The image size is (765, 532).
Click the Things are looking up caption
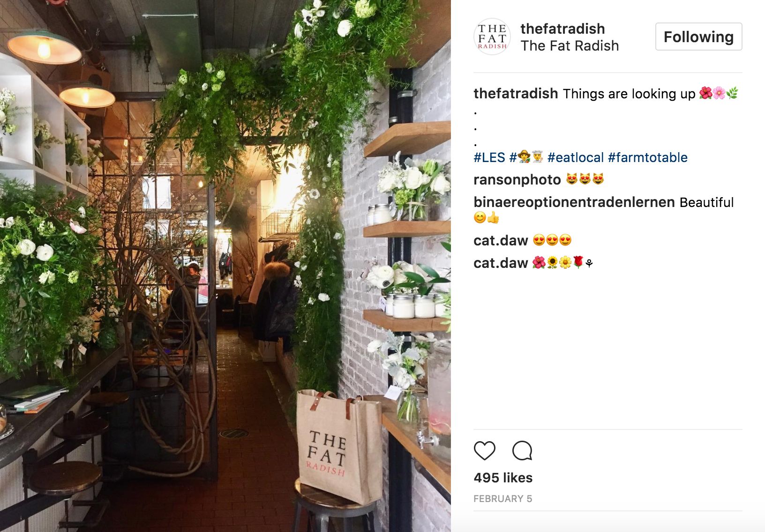(629, 94)
